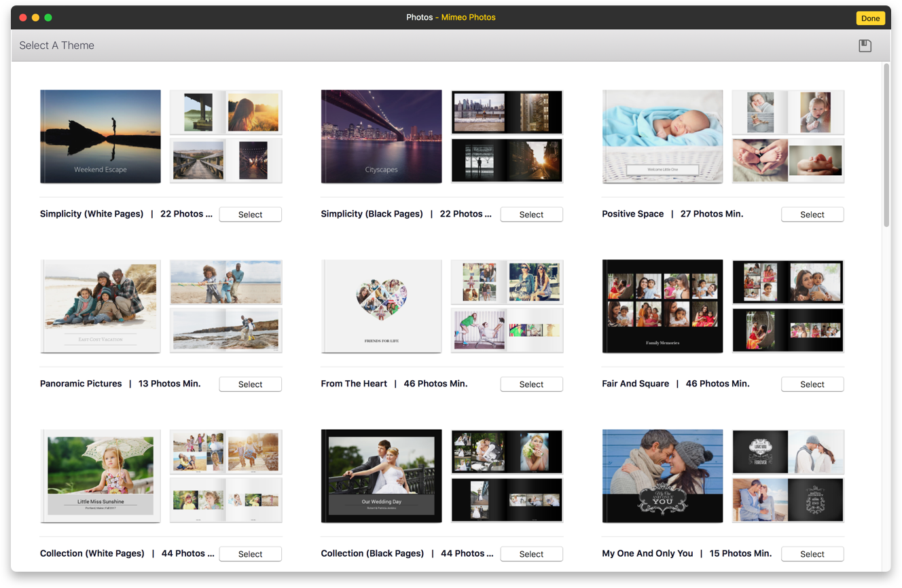Select the Collection (White Pages) theme

click(x=250, y=553)
